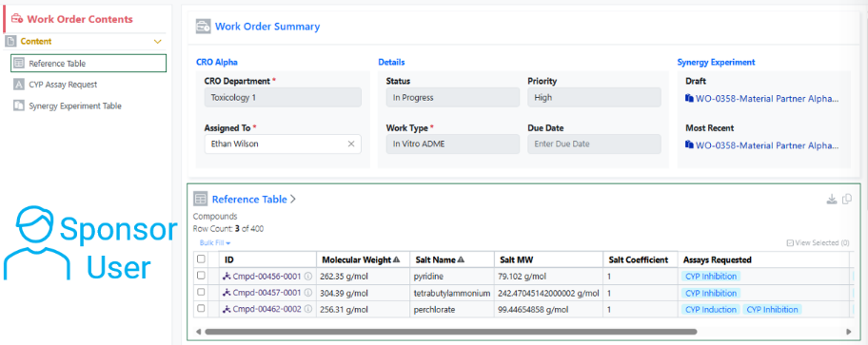Toggle View Selected (0) option

(819, 242)
